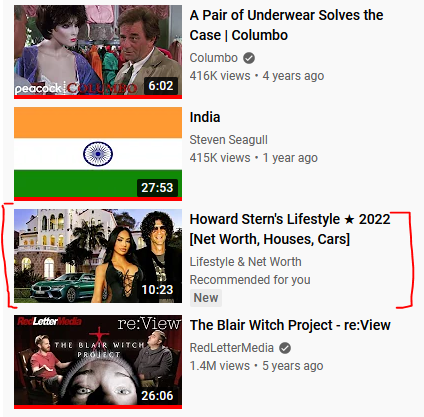Visit the Lifestyle & Net Worth channel

coord(245,262)
